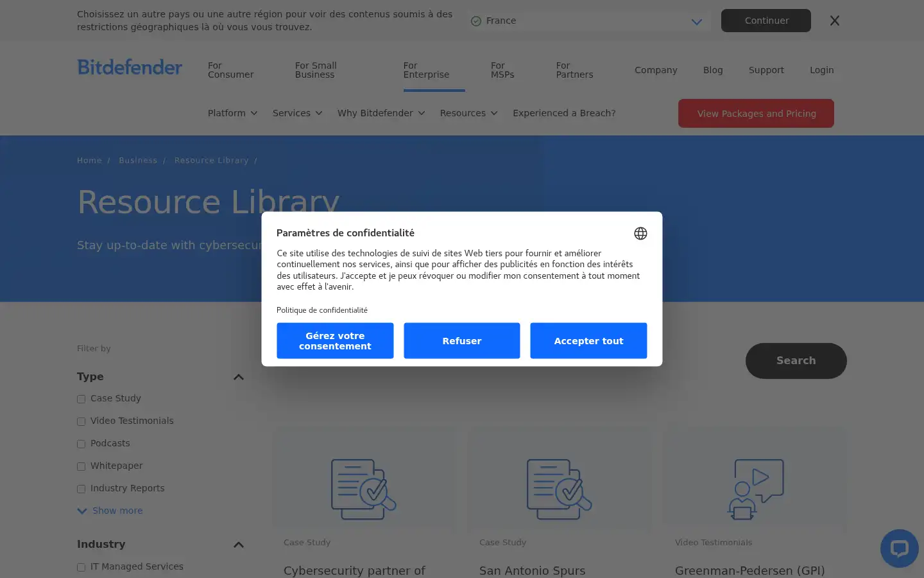Open the Support link
Image resolution: width=924 pixels, height=578 pixels.
(x=766, y=70)
